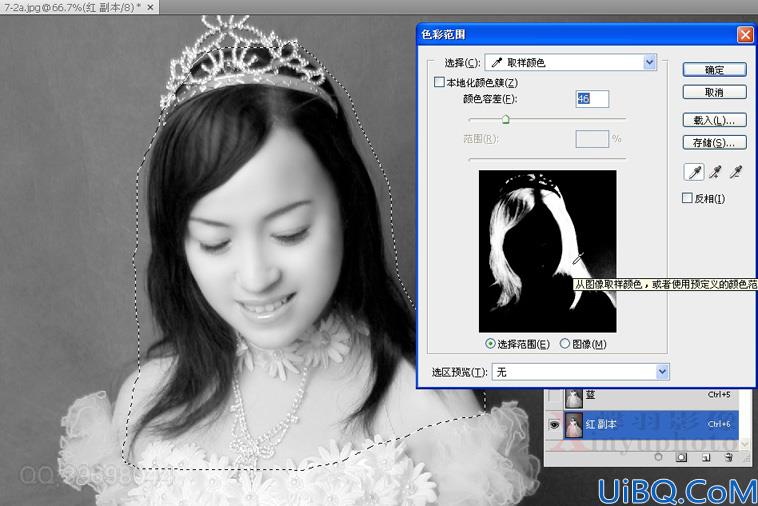Click the 取消 button
The width and height of the screenshot is (758, 506).
714,92
